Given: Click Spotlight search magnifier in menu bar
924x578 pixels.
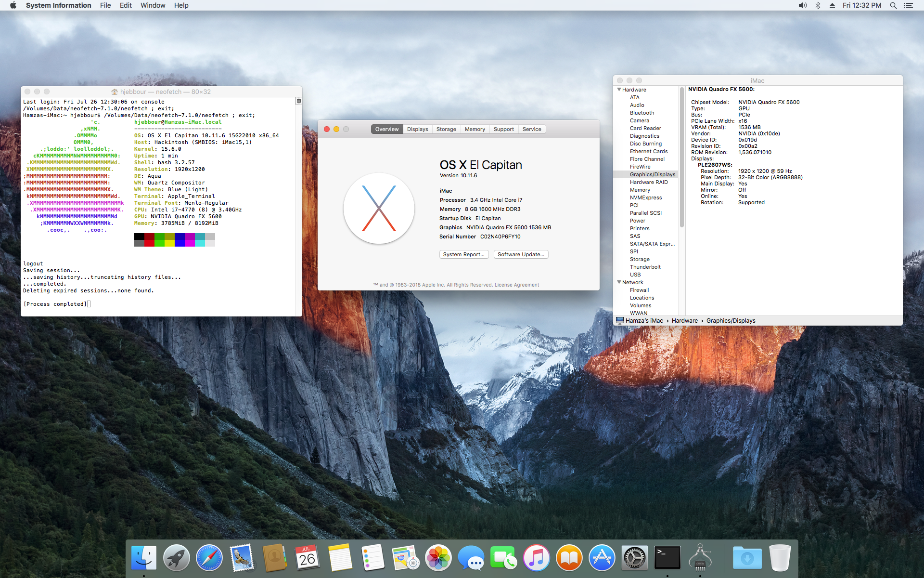Looking at the screenshot, I should tap(893, 5).
